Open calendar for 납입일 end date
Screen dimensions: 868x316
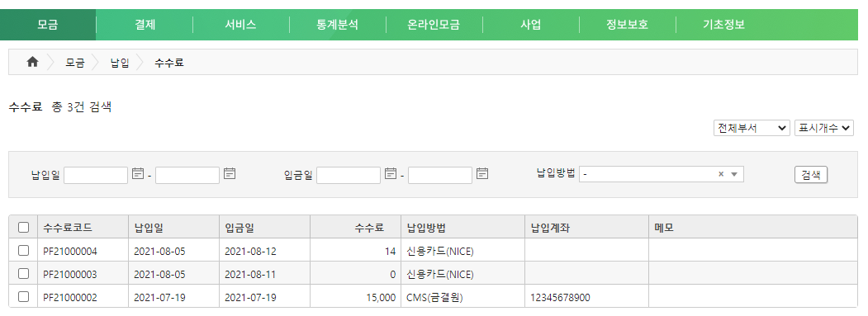click(x=230, y=174)
